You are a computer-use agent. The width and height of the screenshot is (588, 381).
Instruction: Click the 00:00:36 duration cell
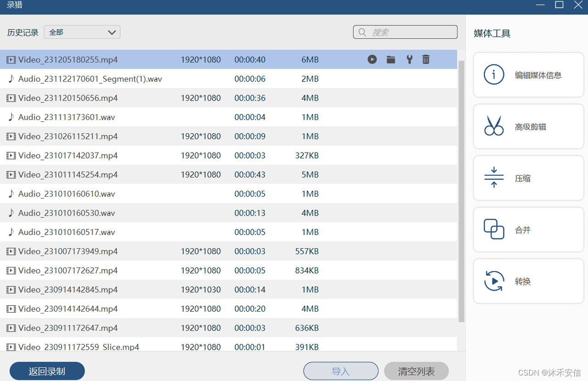(250, 98)
